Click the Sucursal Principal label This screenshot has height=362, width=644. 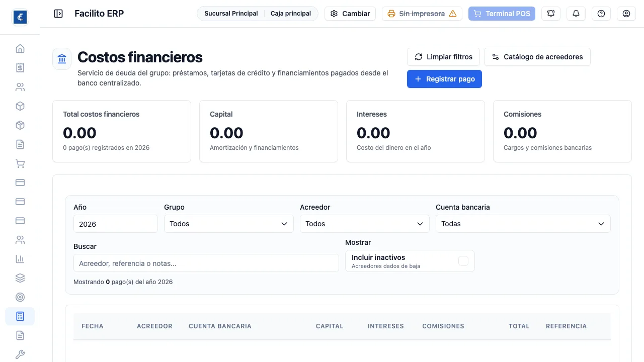pos(231,14)
